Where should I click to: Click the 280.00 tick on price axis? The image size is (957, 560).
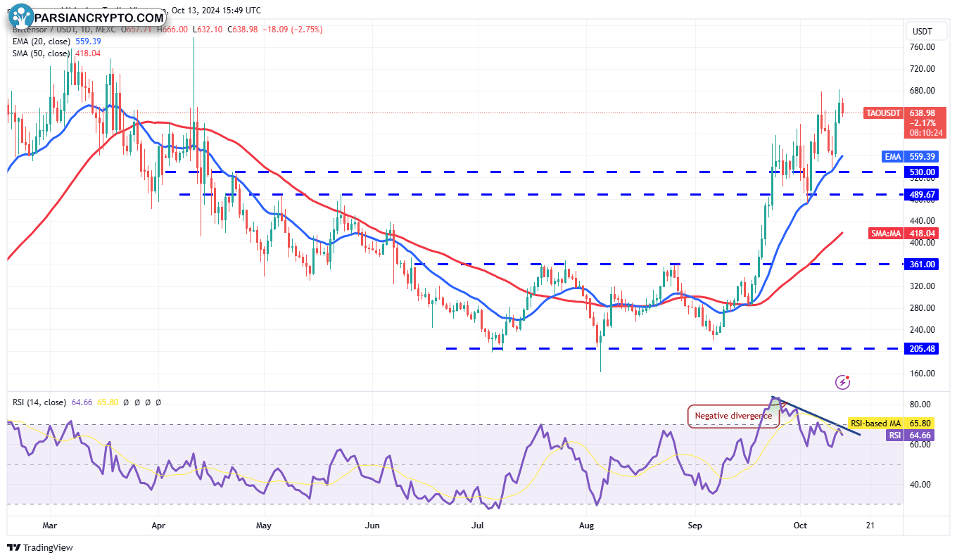(923, 308)
